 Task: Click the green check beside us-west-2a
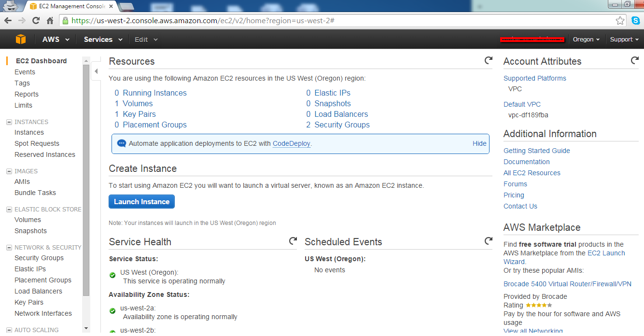(112, 311)
